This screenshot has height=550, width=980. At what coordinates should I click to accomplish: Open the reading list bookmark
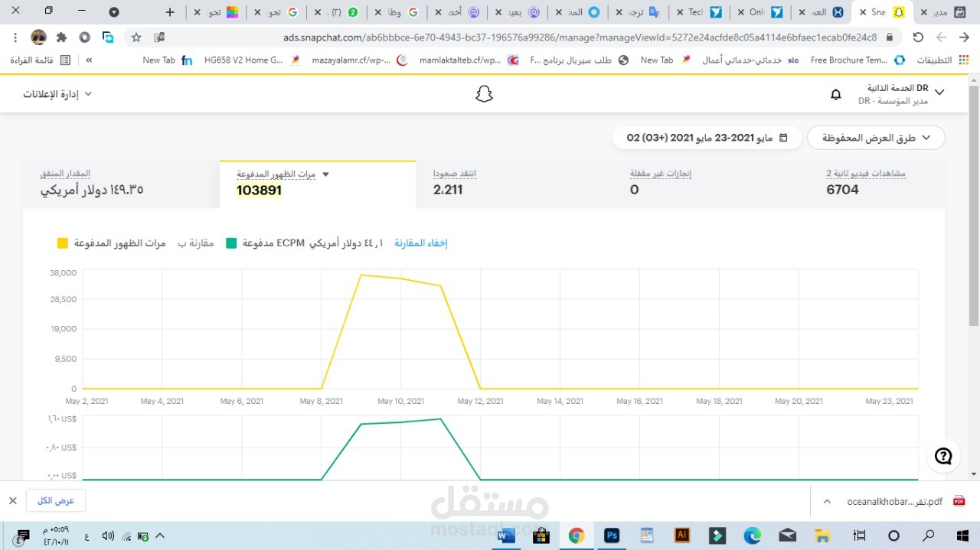pyautogui.click(x=41, y=60)
